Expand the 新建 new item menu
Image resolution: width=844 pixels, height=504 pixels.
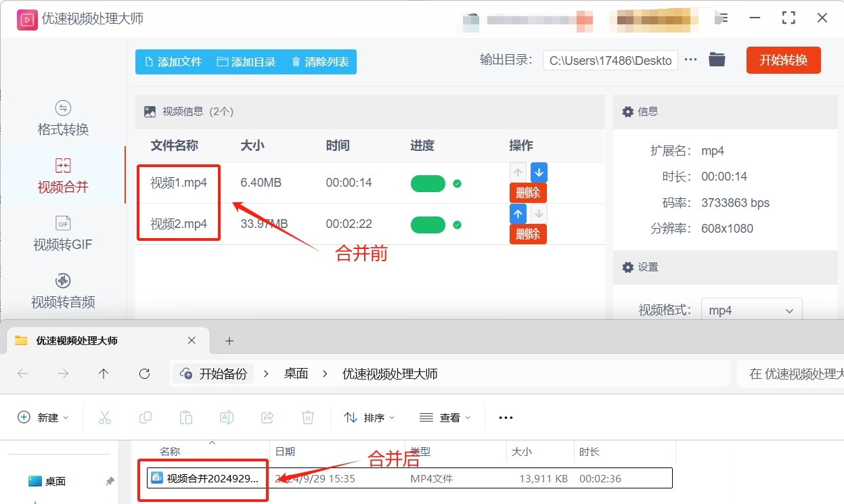click(x=43, y=417)
